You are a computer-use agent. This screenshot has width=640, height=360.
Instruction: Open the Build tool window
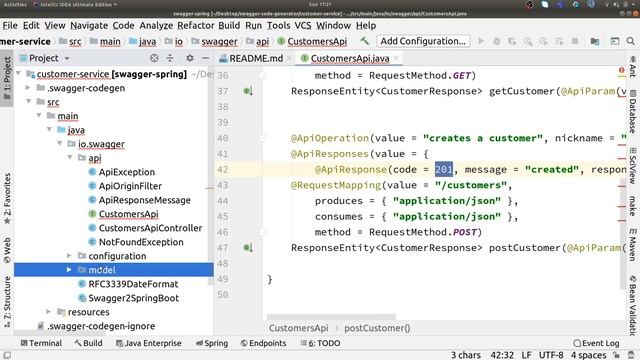coord(88,343)
